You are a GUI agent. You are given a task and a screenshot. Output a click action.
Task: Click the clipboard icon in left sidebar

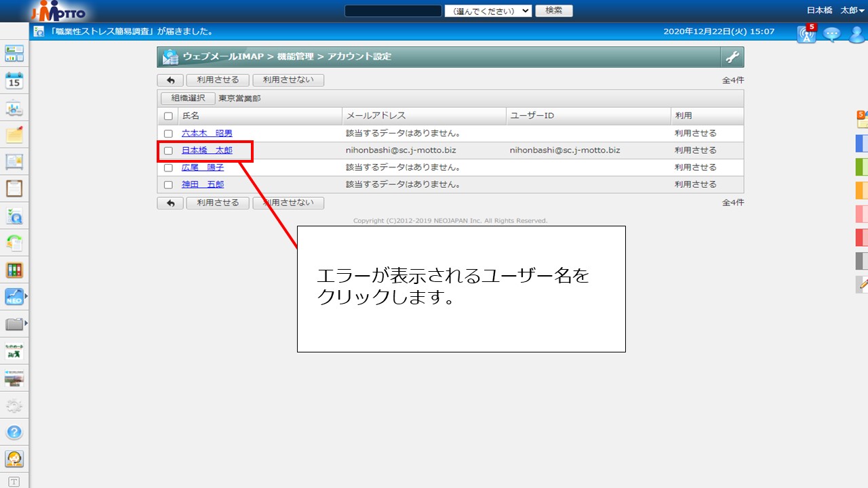coord(14,188)
